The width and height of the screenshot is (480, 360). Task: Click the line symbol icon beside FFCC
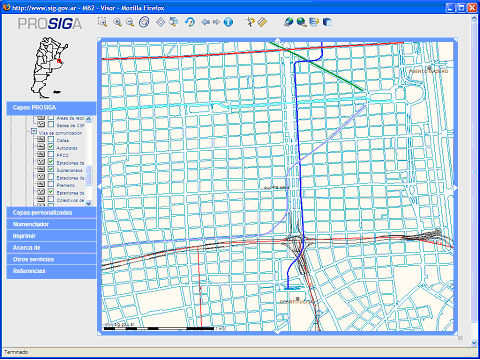pyautogui.click(x=41, y=154)
